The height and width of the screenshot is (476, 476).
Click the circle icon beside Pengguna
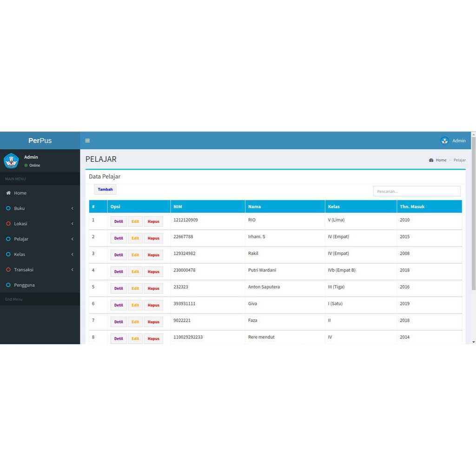click(x=8, y=285)
